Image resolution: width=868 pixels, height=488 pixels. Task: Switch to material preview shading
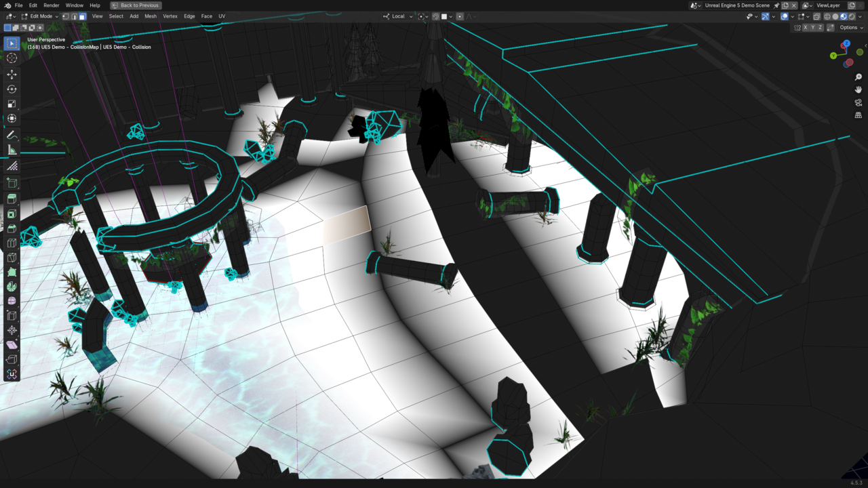click(844, 16)
